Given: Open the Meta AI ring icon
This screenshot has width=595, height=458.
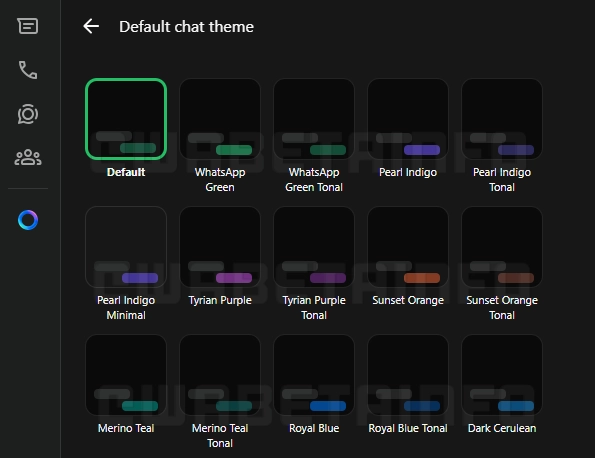Looking at the screenshot, I should [28, 220].
